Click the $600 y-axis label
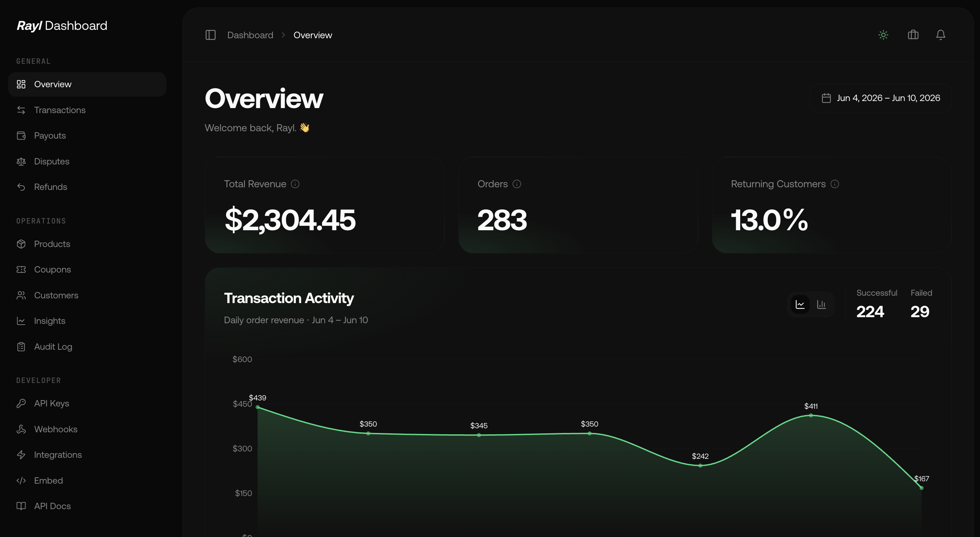Screen dimensions: 980x537 pos(242,359)
